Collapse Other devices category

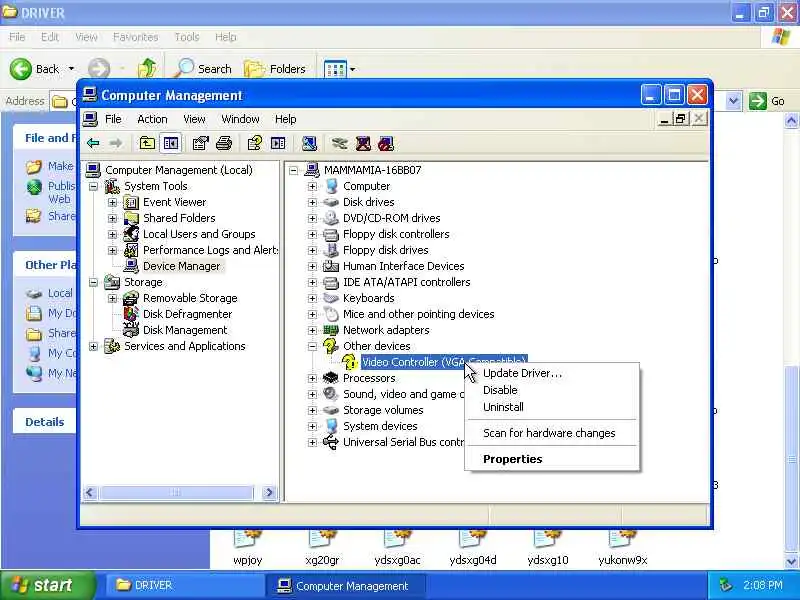click(x=312, y=346)
